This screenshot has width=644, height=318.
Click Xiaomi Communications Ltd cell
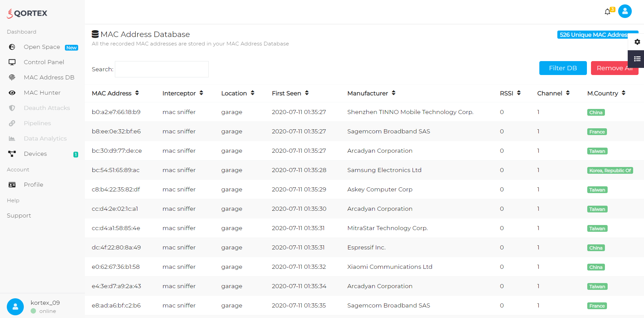tap(390, 267)
